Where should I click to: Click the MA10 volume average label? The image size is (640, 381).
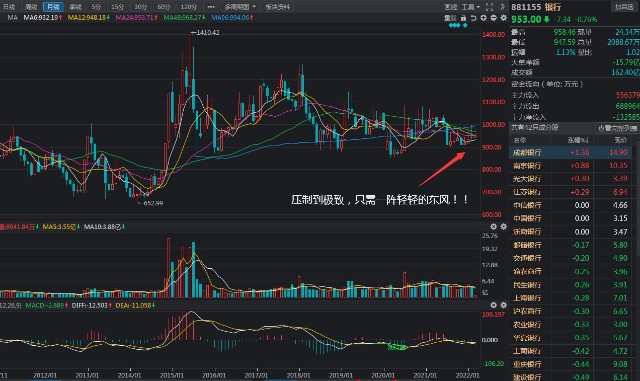click(x=104, y=226)
